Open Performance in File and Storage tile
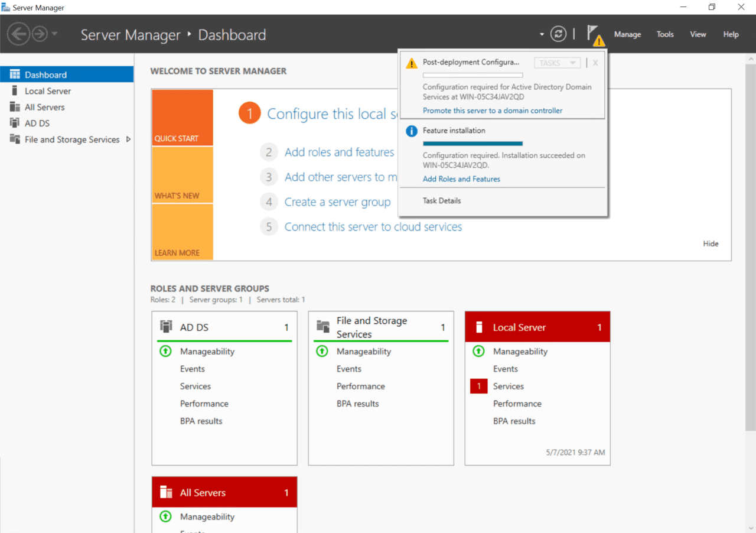756x533 pixels. (361, 386)
